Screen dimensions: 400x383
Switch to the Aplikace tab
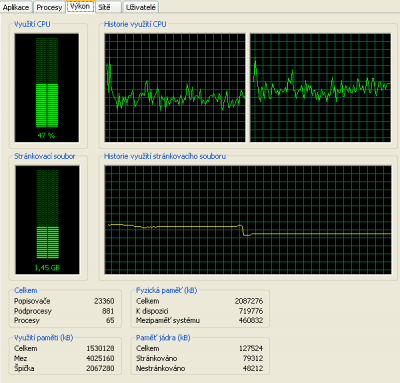[16, 7]
